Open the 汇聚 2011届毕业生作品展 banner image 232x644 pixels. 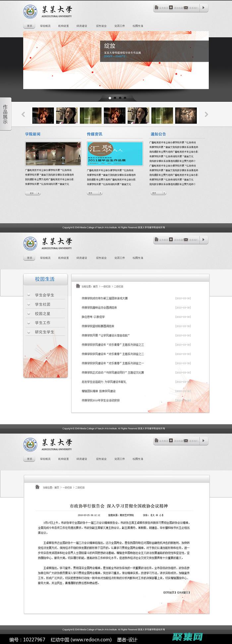(115, 154)
